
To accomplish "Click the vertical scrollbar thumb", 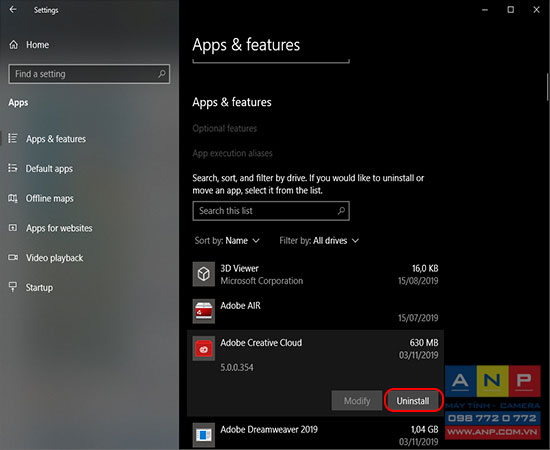I will (x=547, y=87).
